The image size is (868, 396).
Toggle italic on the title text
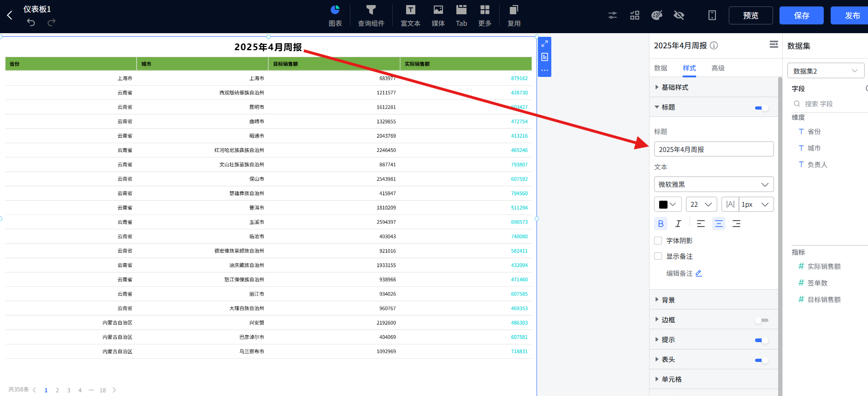coord(678,224)
